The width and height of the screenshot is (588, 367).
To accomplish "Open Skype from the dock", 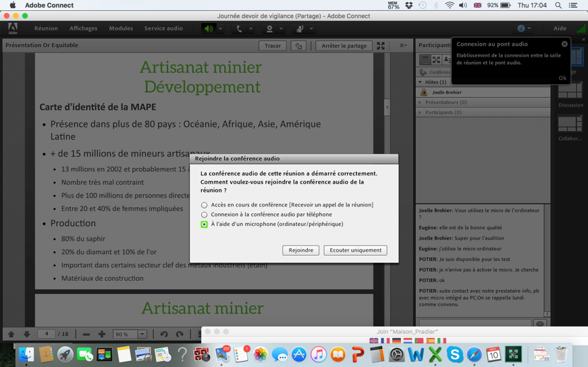I will click(454, 354).
